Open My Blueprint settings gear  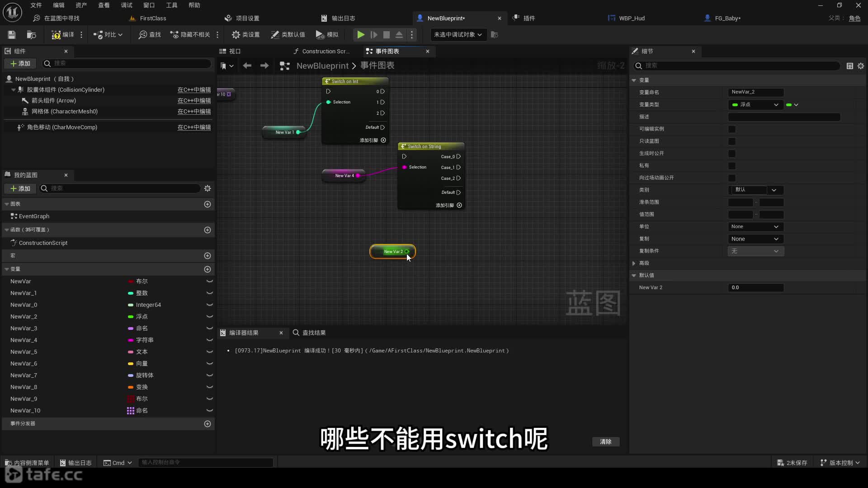208,188
